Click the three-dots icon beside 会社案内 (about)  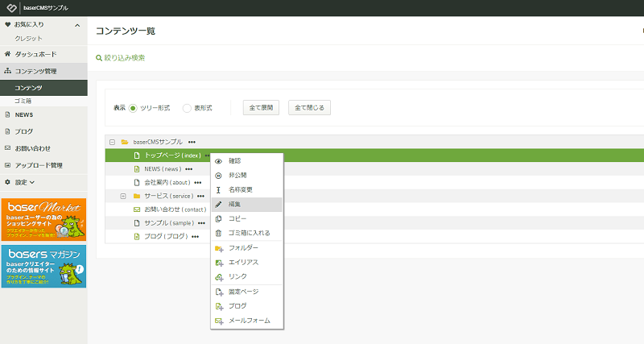[198, 183]
